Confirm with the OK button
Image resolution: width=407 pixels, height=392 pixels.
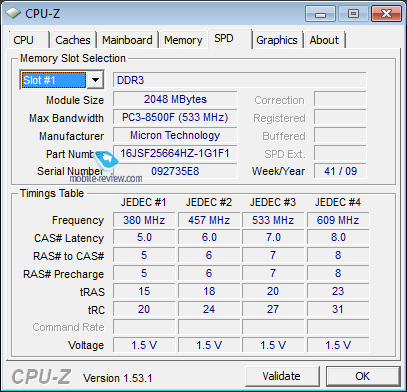tap(363, 376)
